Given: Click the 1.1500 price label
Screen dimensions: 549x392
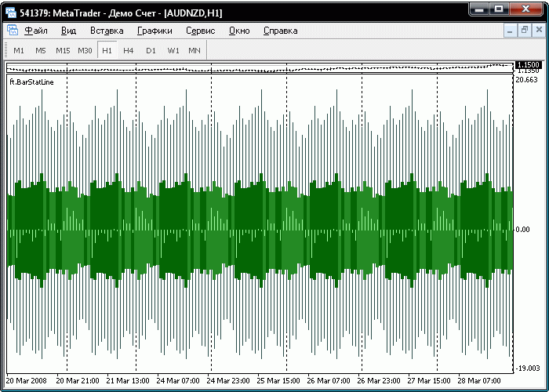Looking at the screenshot, I should (x=529, y=65).
